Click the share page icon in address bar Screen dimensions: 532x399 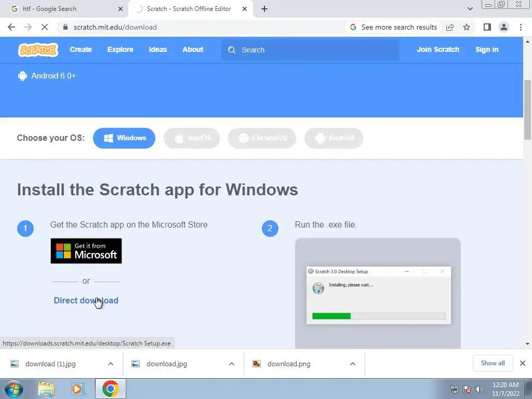coord(450,27)
